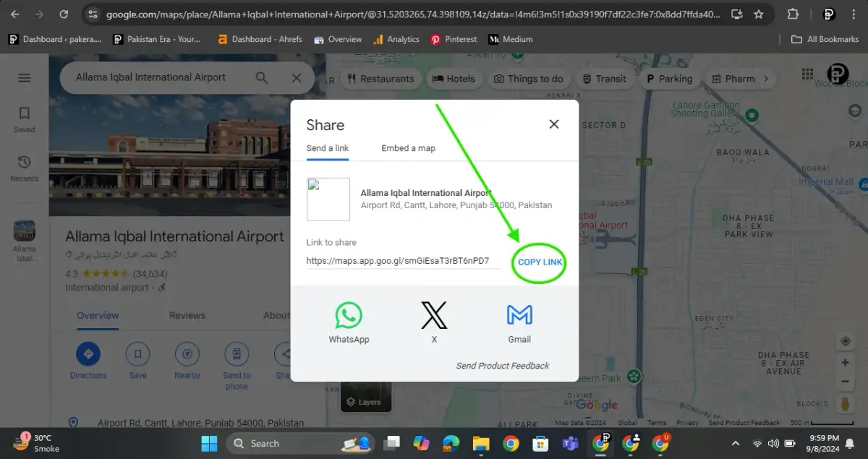Select the Things to do chip

528,79
